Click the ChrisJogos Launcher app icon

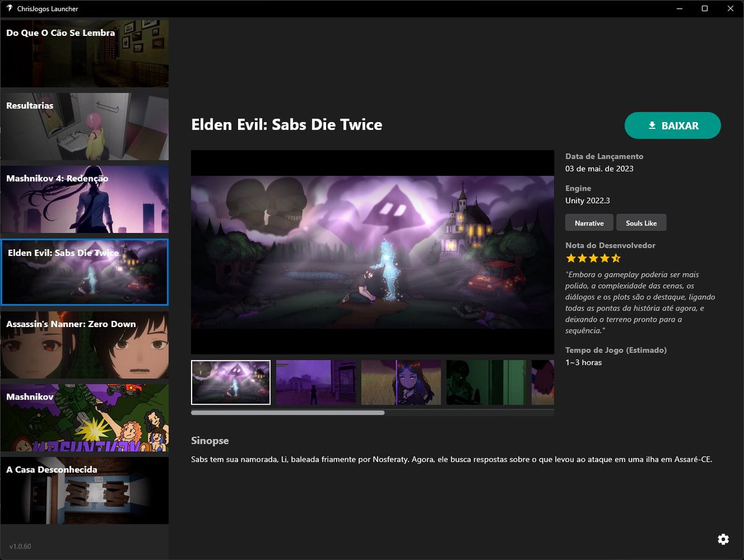pos(9,9)
